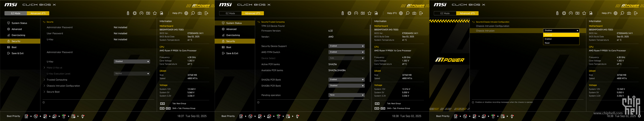Choose Enabled in Chassis Intrusion list
644x121 pixels.
(561, 39)
